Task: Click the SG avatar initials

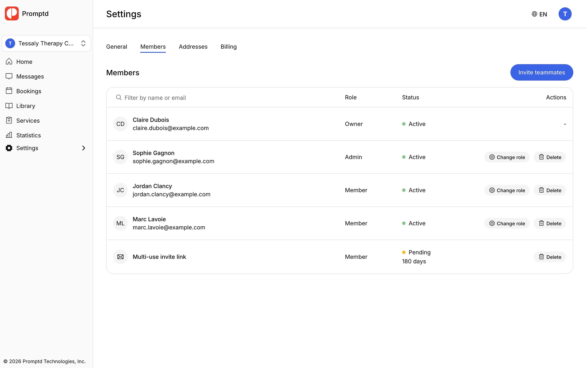Action: tap(120, 157)
